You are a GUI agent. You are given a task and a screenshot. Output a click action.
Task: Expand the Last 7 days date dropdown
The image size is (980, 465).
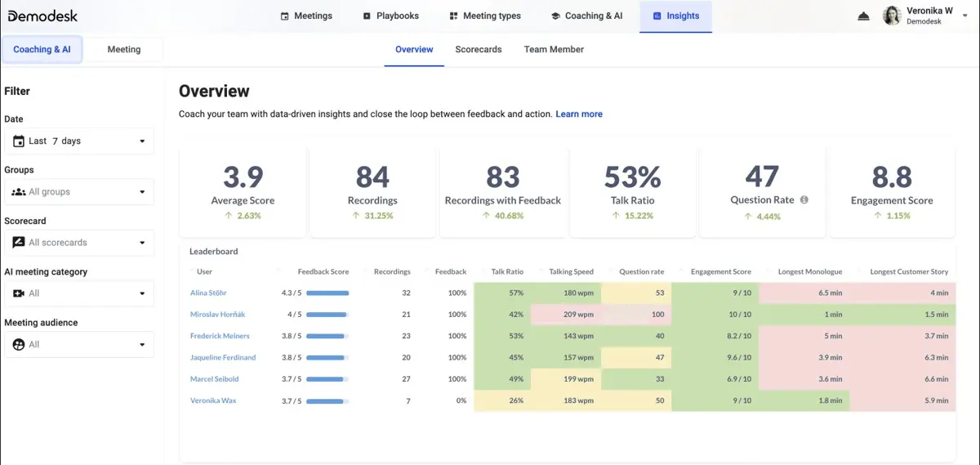tap(79, 141)
